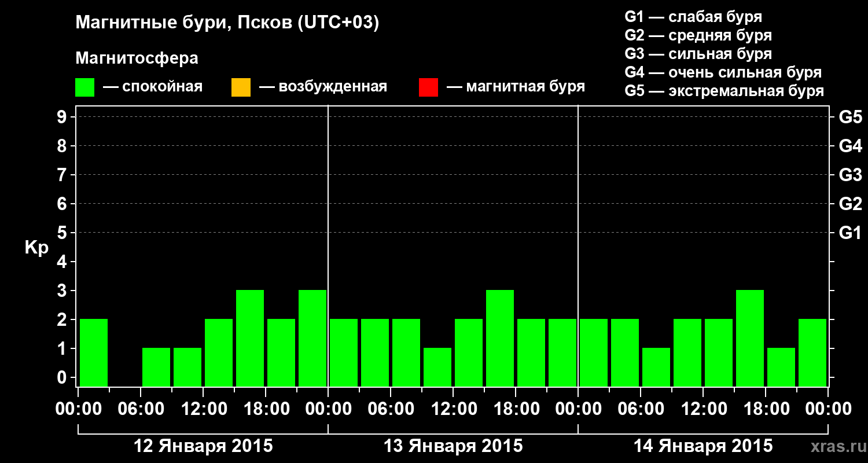Click the 'G5 — экстремальная буря' legend line

point(724,91)
